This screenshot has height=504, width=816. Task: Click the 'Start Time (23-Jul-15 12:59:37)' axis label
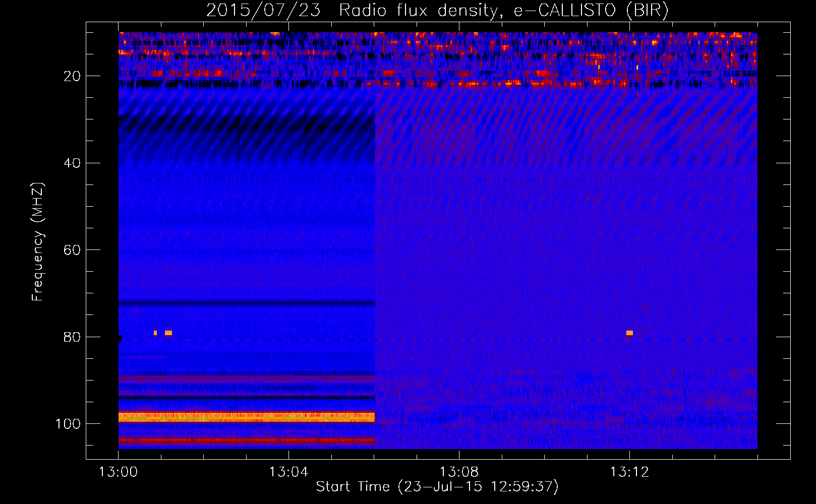437,487
